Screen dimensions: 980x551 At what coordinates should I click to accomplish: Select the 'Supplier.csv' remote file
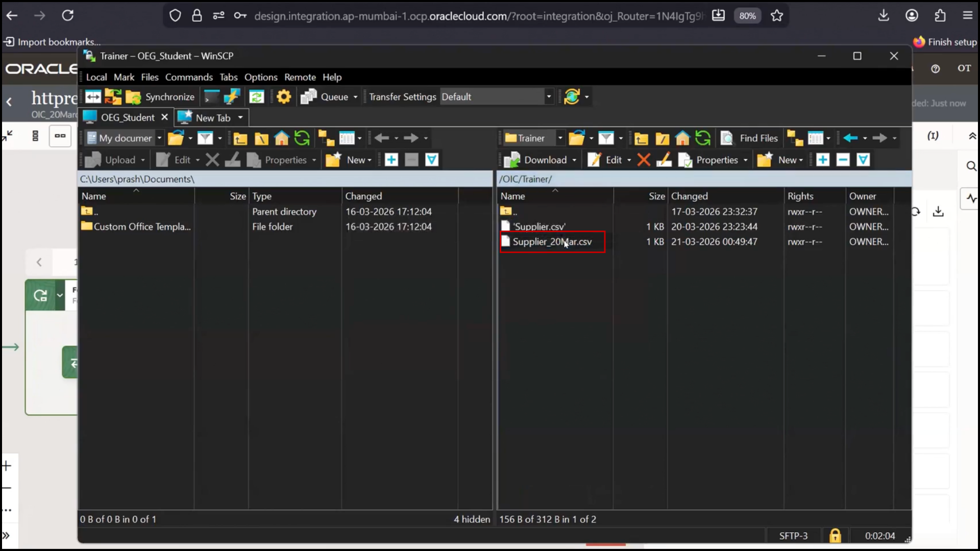[x=539, y=227]
